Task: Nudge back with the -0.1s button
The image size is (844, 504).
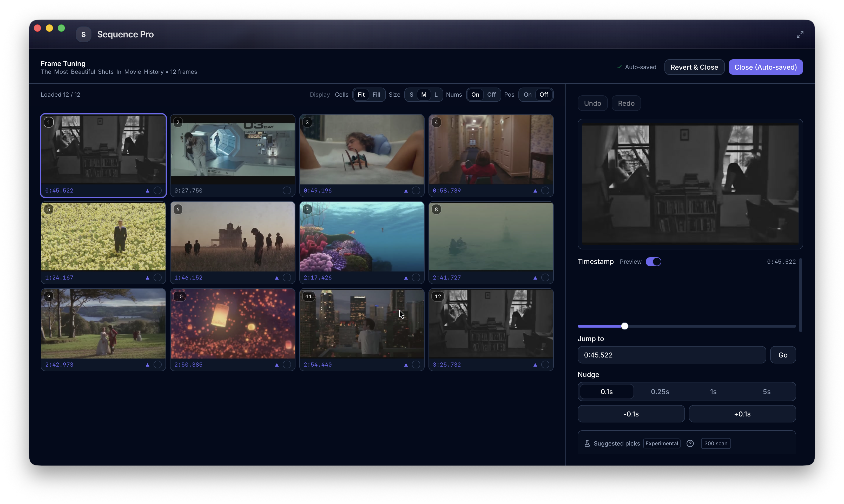Action: (631, 414)
